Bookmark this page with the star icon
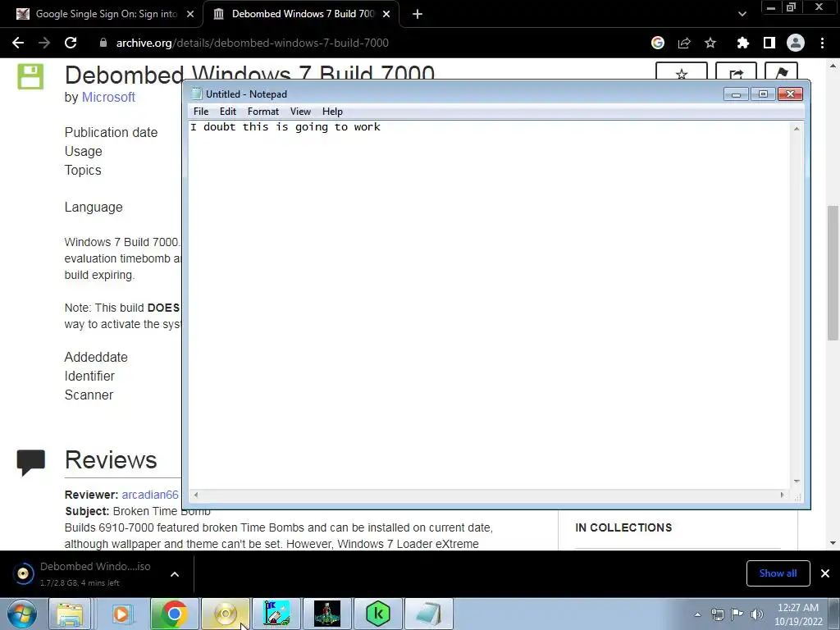This screenshot has width=840, height=630. point(710,43)
